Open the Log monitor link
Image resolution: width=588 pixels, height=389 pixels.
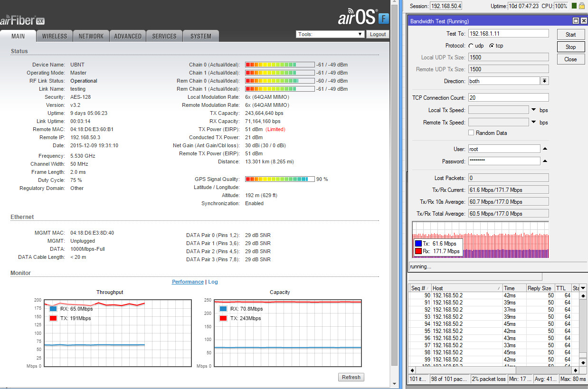pyautogui.click(x=213, y=282)
